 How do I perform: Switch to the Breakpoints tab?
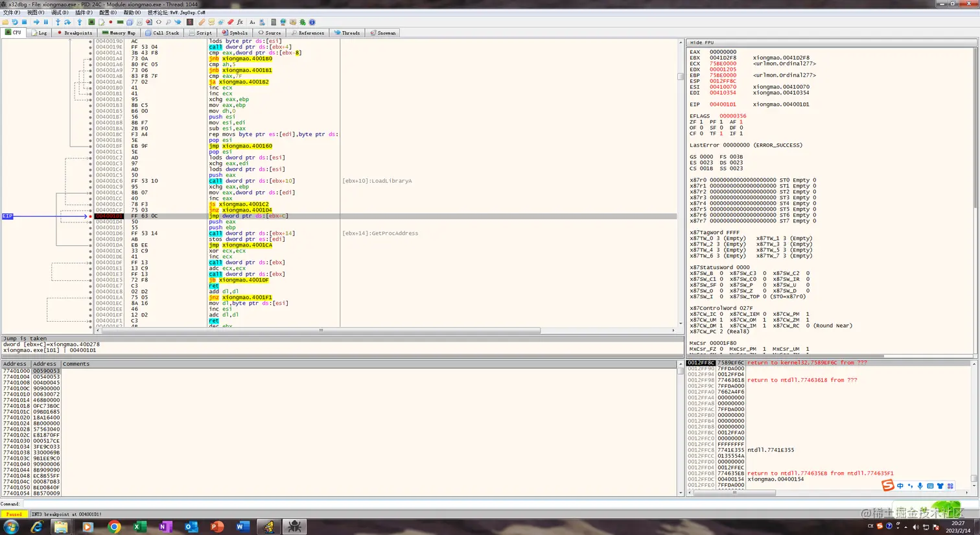75,32
